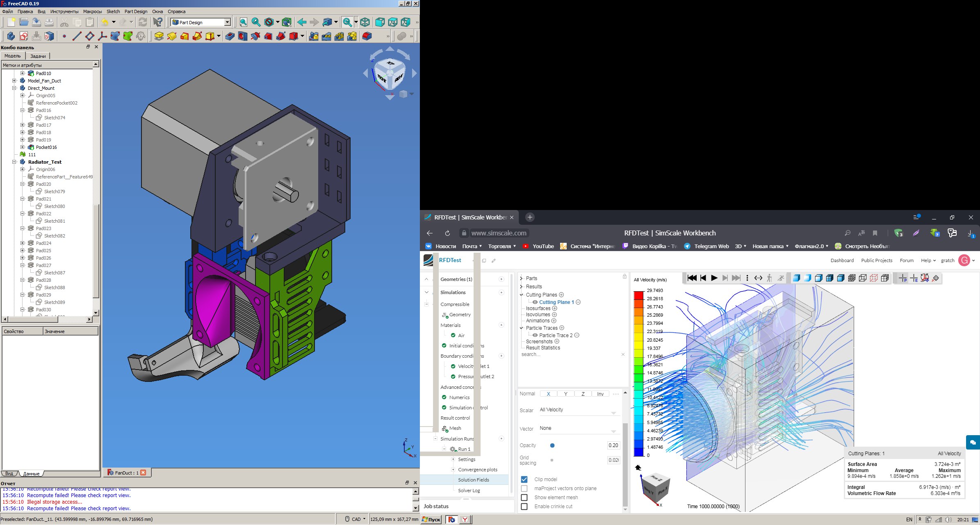
Task: Select the Pad tool icon
Action: [159, 36]
